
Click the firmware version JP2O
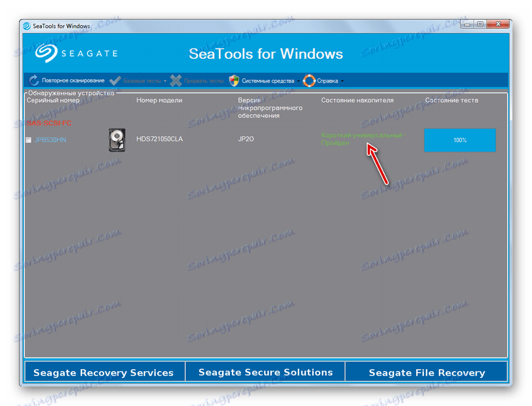245,139
